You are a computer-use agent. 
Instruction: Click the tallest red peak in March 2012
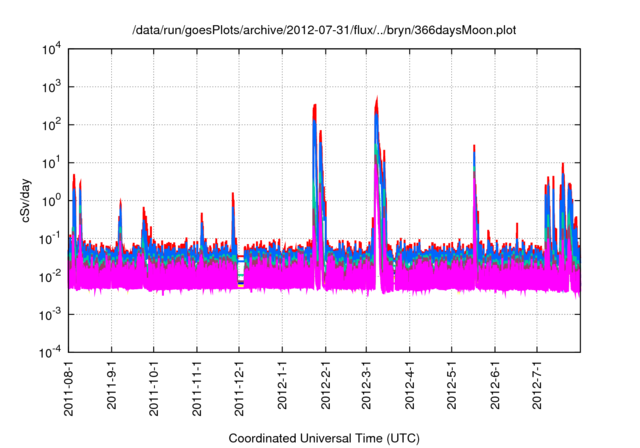click(376, 100)
